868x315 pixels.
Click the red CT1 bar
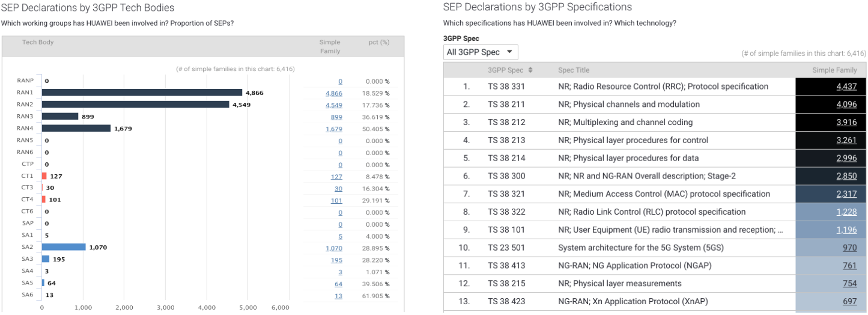[x=44, y=176]
